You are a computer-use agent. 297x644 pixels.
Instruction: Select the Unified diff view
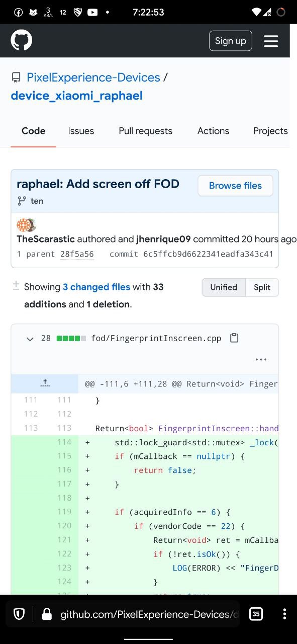point(224,287)
